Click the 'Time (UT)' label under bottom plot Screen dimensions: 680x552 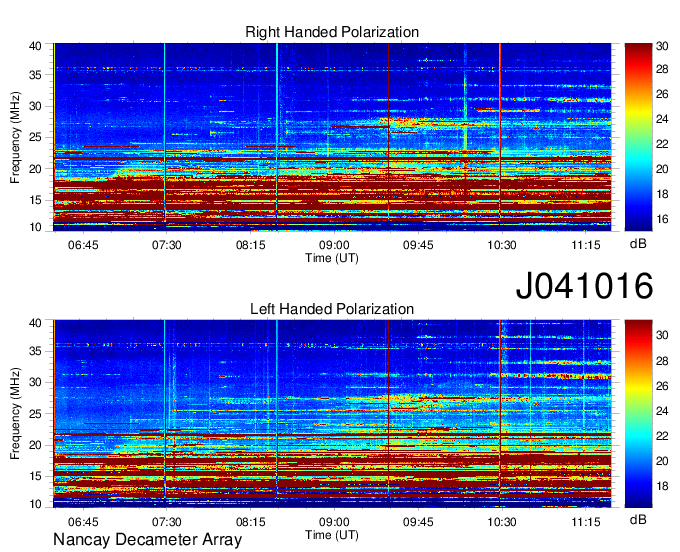click(332, 535)
